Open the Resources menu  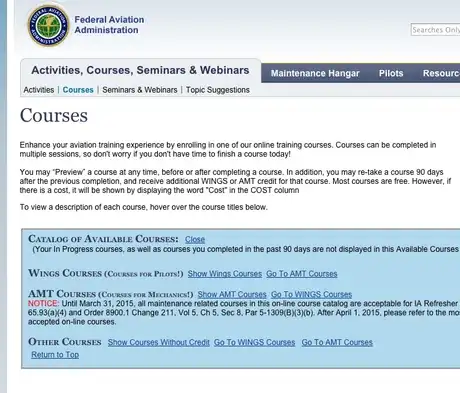441,73
